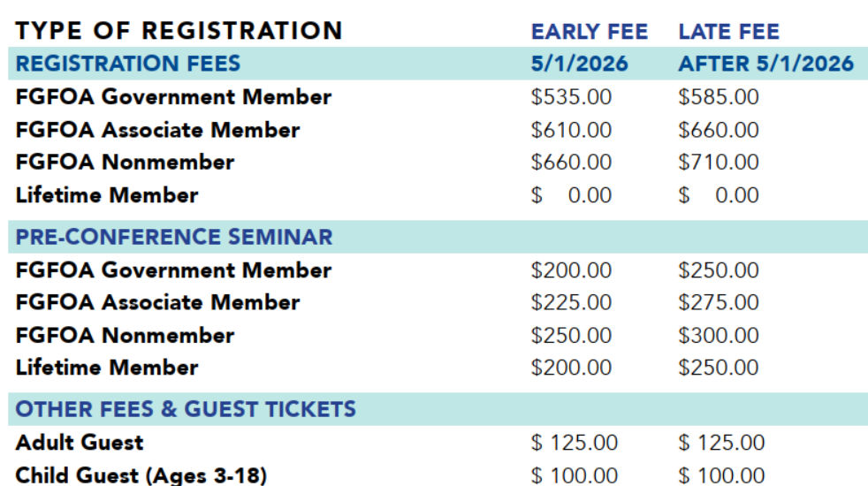Click the LATE FEE column header
This screenshot has height=486, width=868.
pyautogui.click(x=728, y=32)
